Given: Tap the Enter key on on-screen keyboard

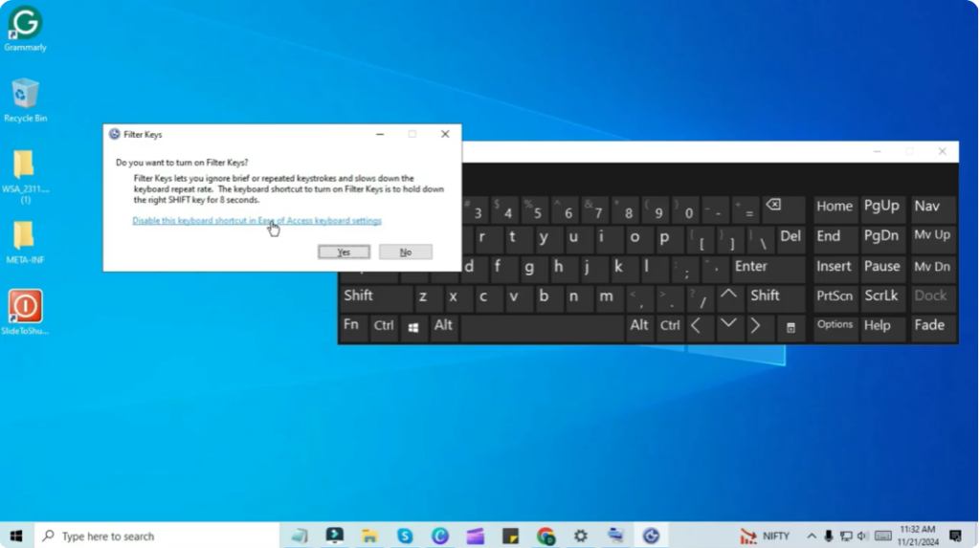Looking at the screenshot, I should pyautogui.click(x=768, y=268).
